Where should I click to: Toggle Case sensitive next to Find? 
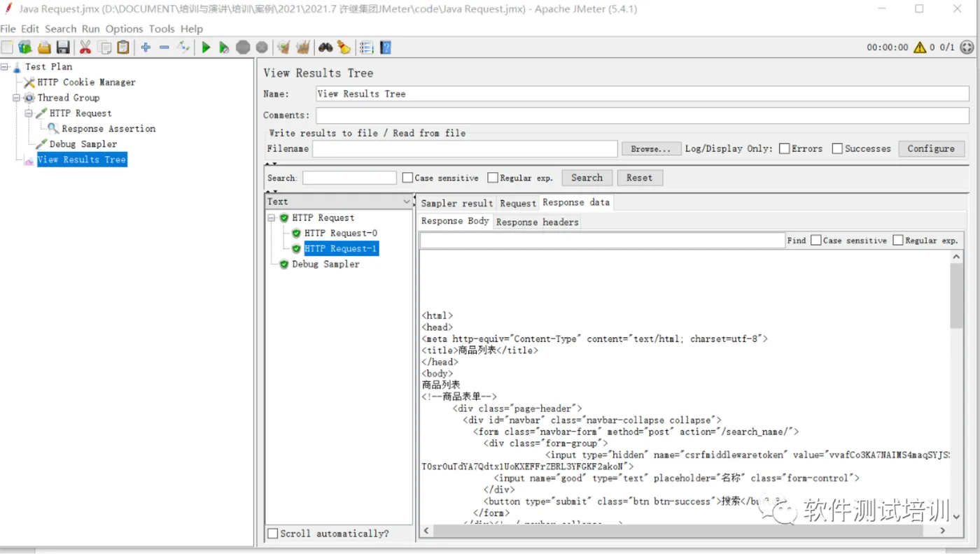[x=815, y=240]
